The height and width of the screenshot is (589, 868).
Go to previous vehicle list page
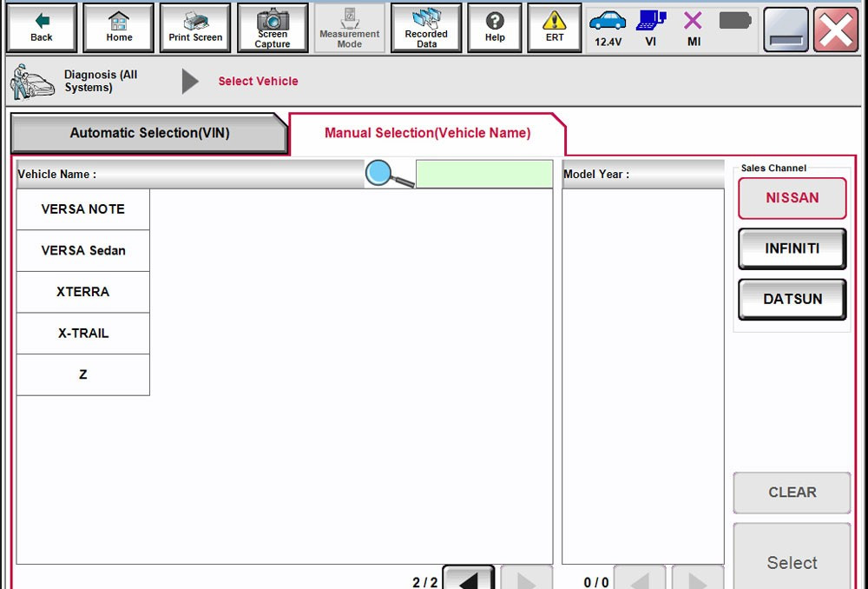pos(467,579)
